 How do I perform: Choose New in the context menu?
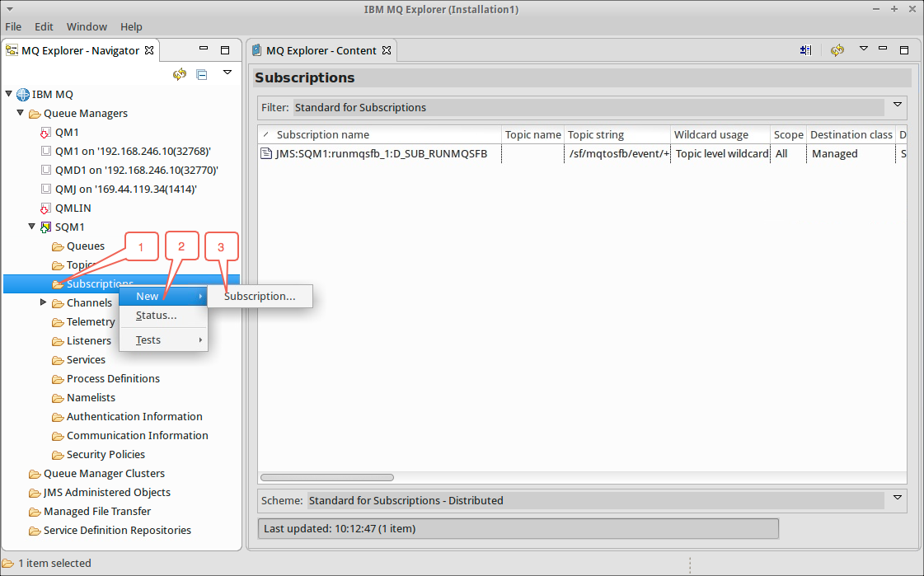coord(163,297)
